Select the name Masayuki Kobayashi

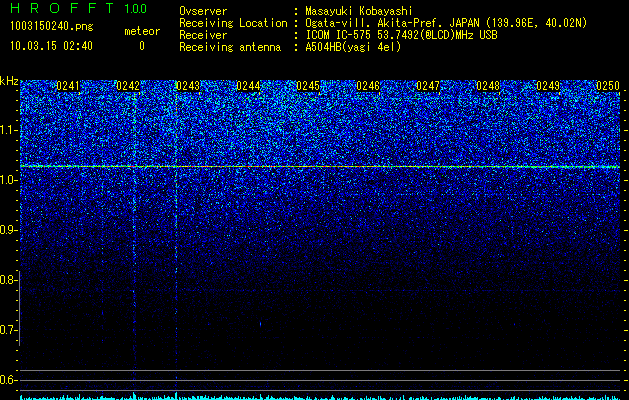click(x=359, y=11)
